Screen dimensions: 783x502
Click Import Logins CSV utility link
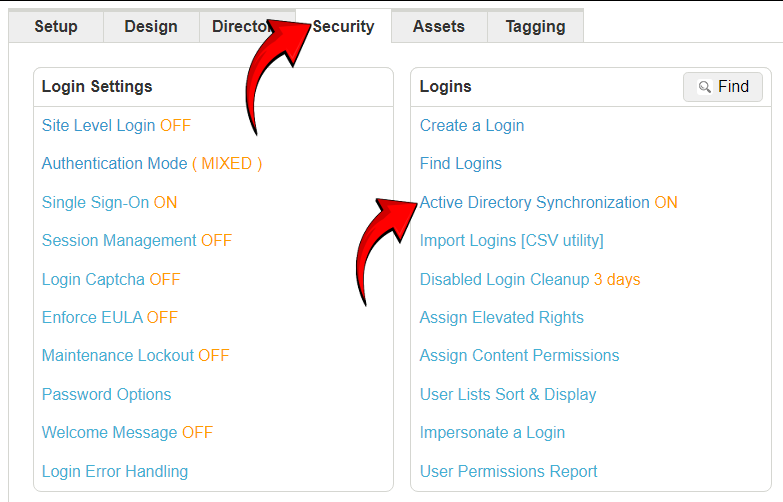[512, 241]
